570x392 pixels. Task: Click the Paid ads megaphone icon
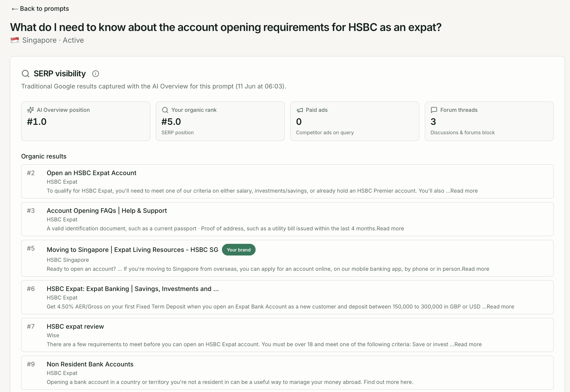[x=300, y=110]
